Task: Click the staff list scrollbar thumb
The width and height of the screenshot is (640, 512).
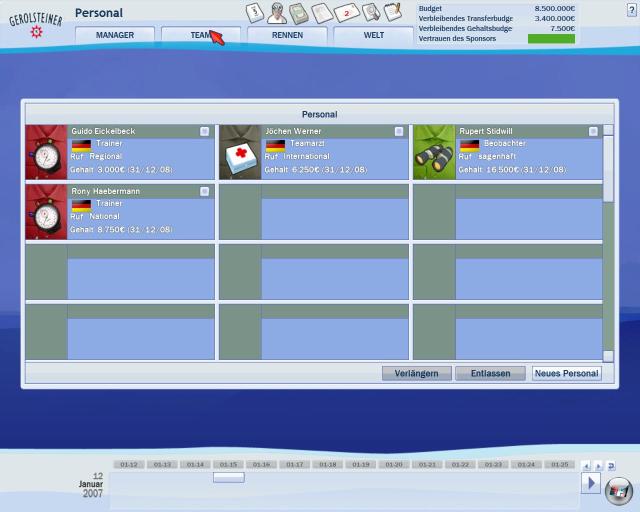Action: click(608, 169)
